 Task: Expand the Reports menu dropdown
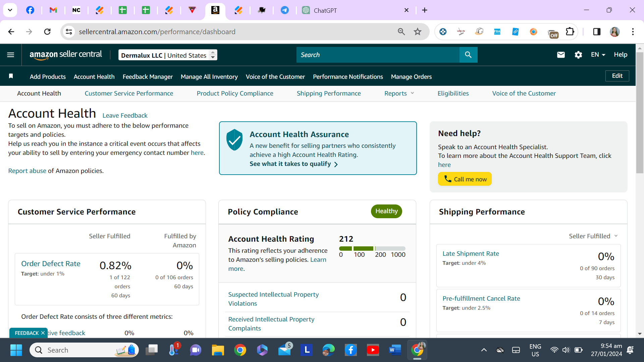[399, 93]
